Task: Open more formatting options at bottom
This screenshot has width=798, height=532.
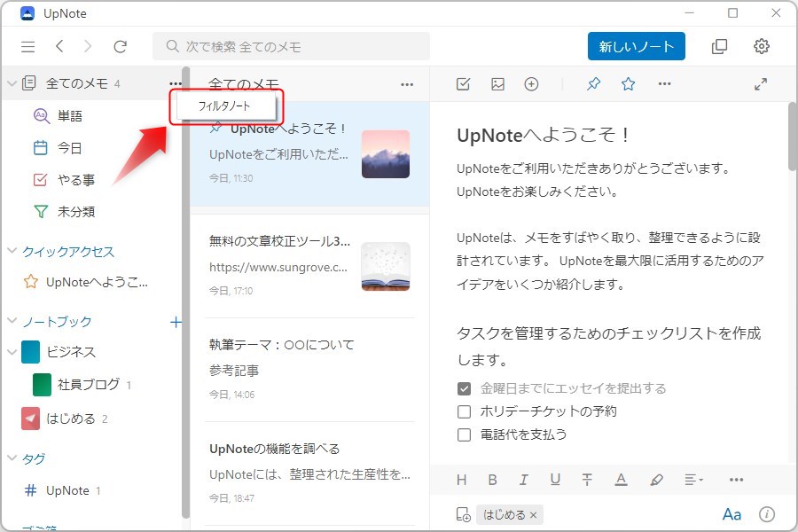Action: (x=737, y=480)
